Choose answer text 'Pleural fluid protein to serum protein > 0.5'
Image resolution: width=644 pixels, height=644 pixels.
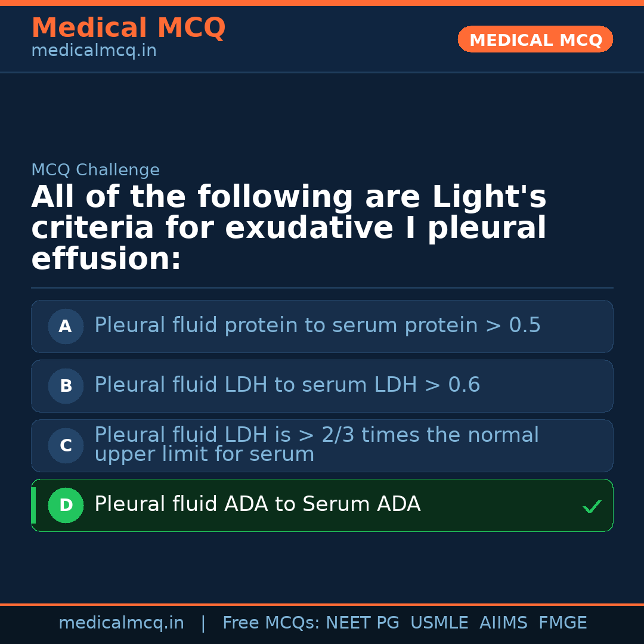click(317, 326)
